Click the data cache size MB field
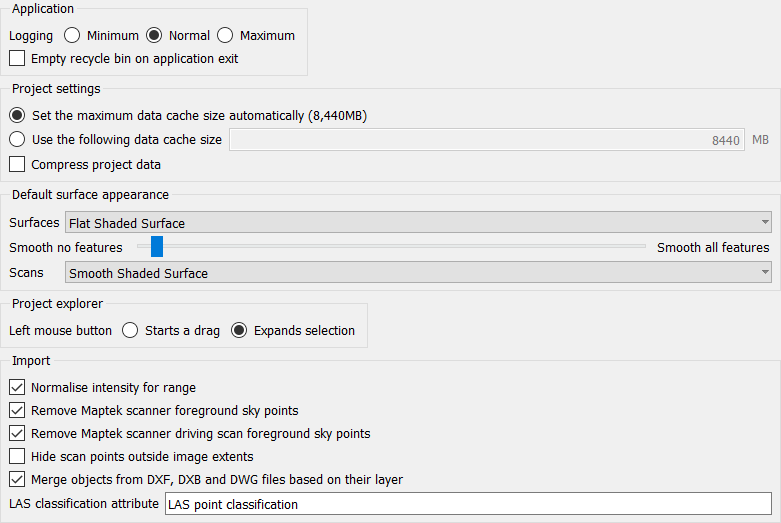Viewport: 781px width, 523px height. (487, 140)
